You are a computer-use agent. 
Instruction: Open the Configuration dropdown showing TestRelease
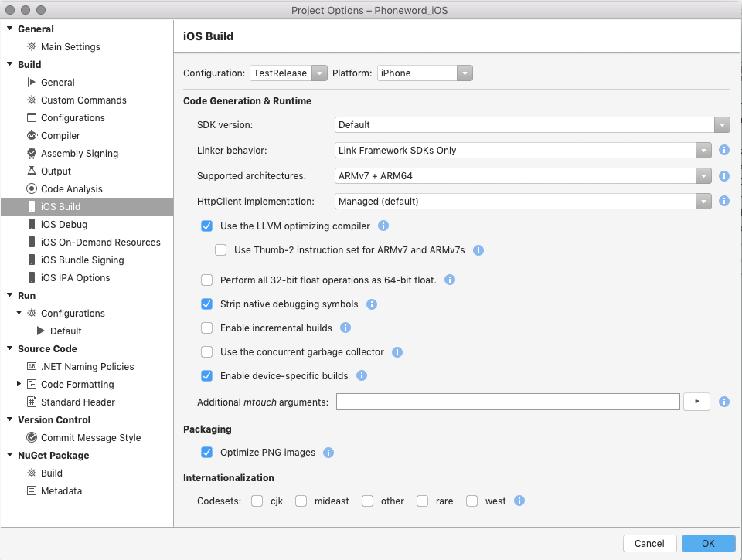point(289,73)
